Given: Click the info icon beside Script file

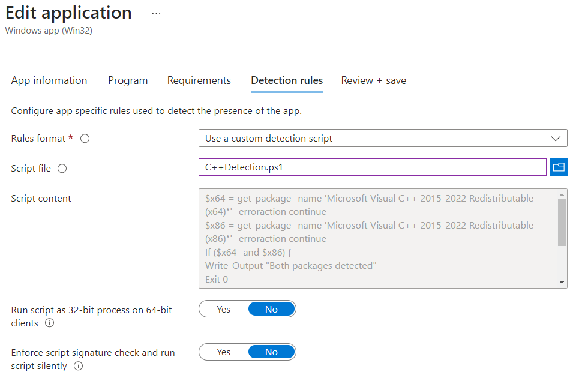Looking at the screenshot, I should (62, 169).
